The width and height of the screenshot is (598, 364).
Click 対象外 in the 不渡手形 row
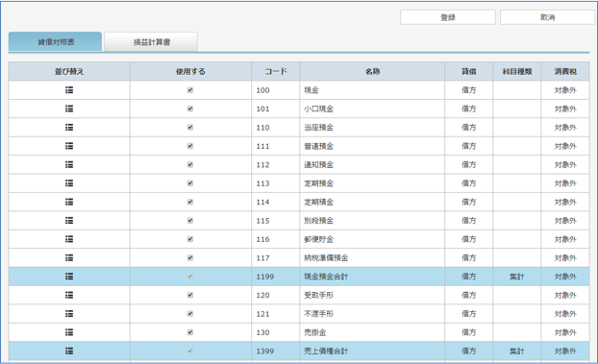[565, 314]
